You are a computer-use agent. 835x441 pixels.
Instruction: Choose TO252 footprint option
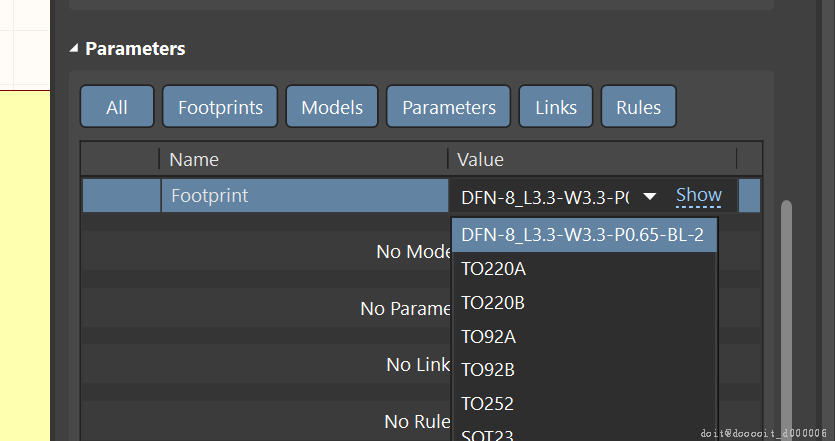486,404
